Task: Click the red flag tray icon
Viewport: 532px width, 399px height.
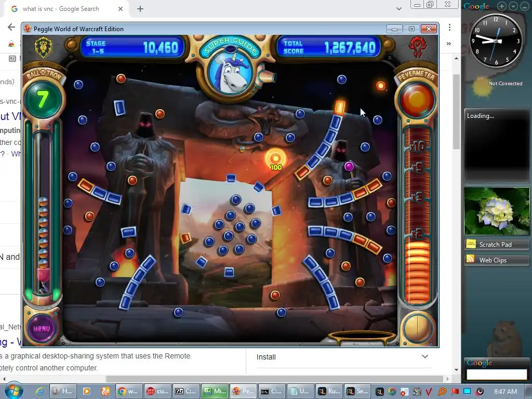Action: click(455, 392)
